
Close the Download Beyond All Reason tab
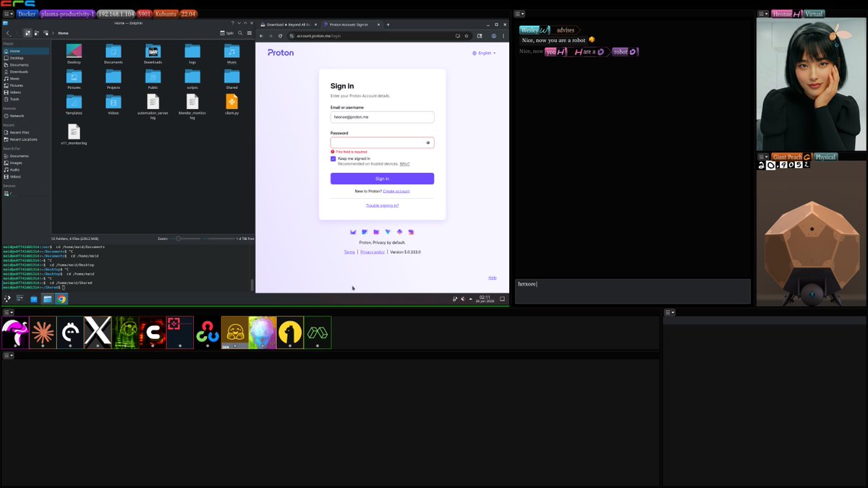[x=315, y=25]
